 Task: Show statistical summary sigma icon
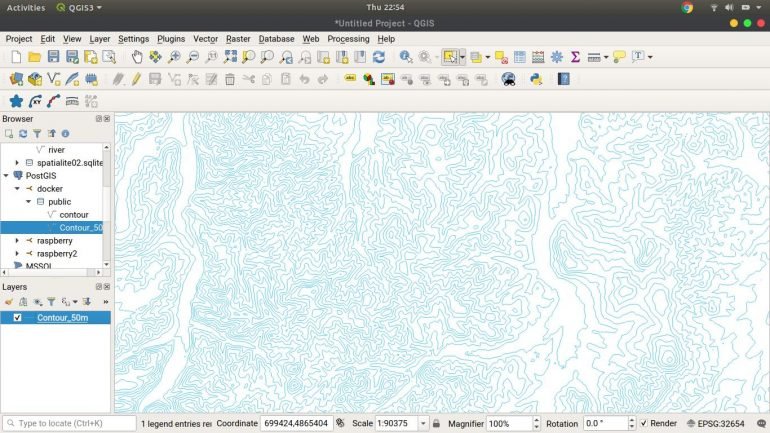[x=575, y=57]
